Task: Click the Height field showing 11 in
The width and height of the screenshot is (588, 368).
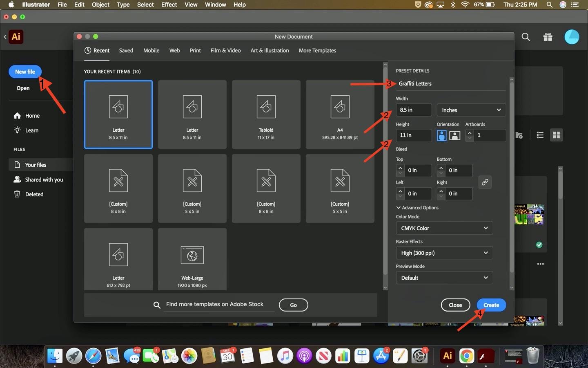Action: 414,135
